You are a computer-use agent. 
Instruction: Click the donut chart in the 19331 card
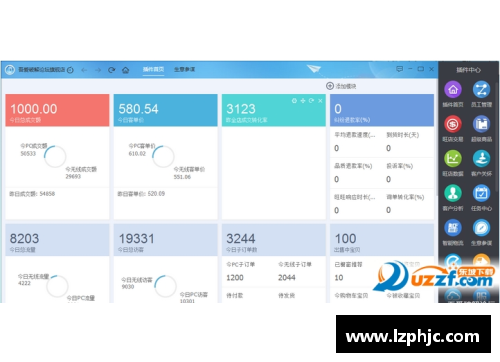(165, 286)
